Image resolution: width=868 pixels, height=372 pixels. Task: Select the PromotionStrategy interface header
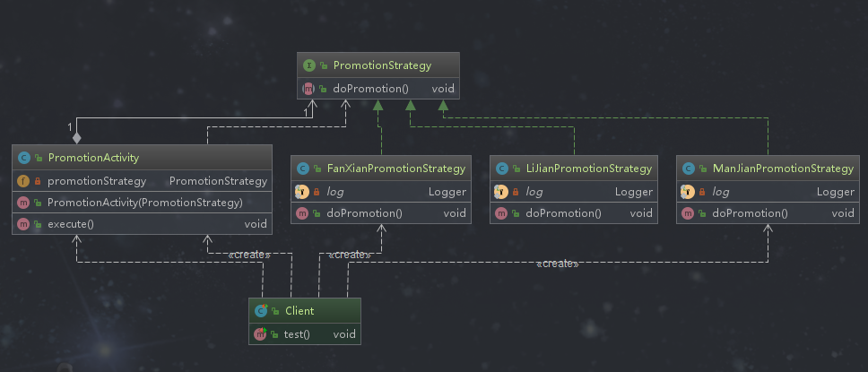382,65
